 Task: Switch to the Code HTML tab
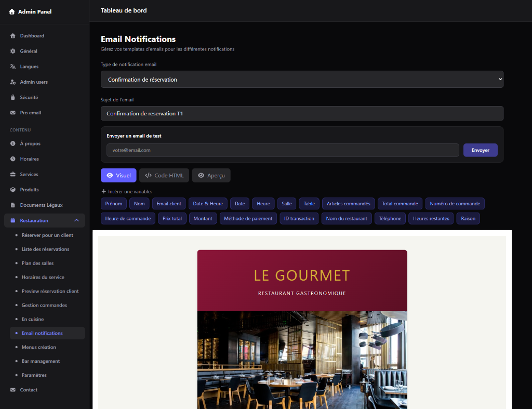(164, 175)
